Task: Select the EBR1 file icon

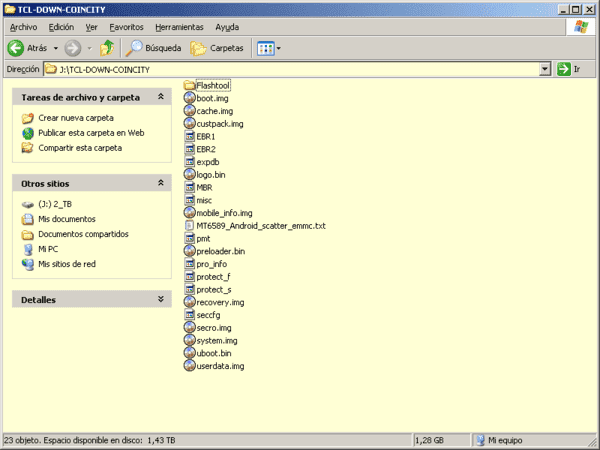Action: click(x=189, y=136)
